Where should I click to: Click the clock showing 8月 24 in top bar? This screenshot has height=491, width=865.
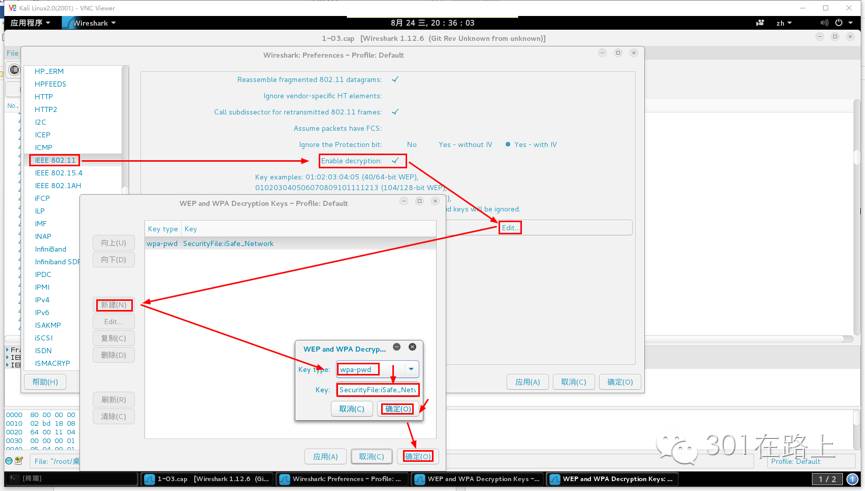(x=432, y=23)
